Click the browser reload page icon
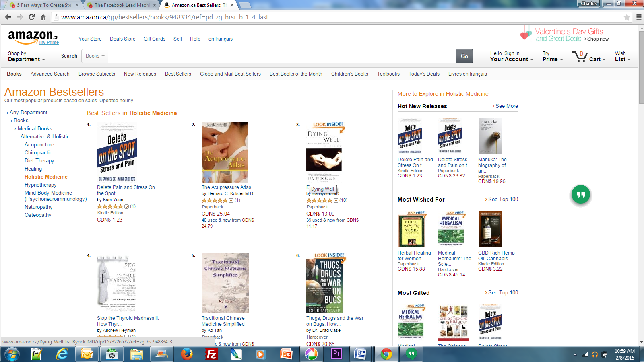 [31, 17]
